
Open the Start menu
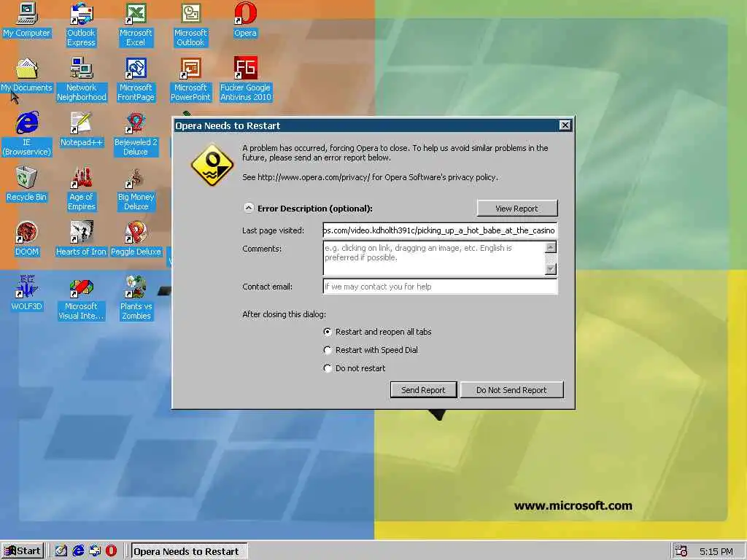[x=23, y=551]
